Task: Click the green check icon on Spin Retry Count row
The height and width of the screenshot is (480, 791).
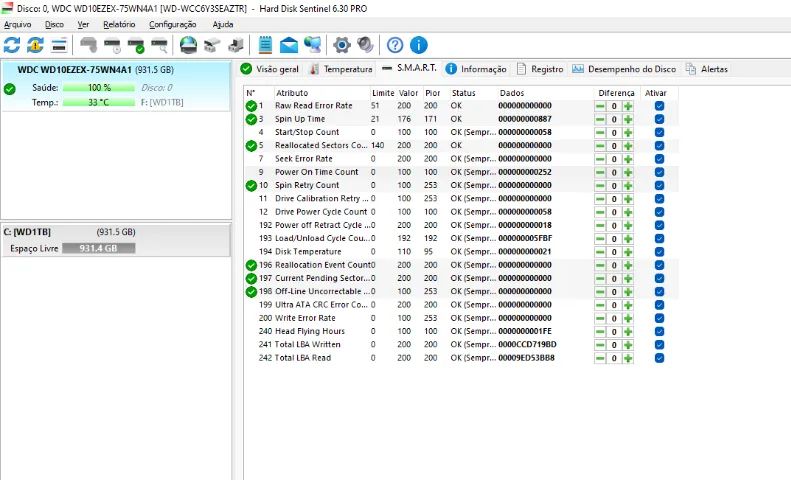Action: [251, 186]
